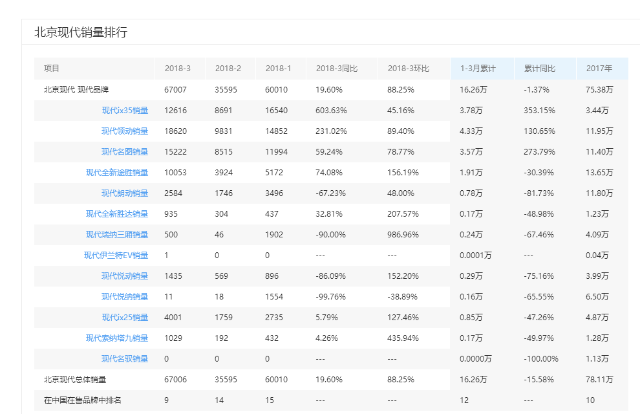This screenshot has width=640, height=414.
Task: Click the 67007 sales value
Action: point(176,89)
